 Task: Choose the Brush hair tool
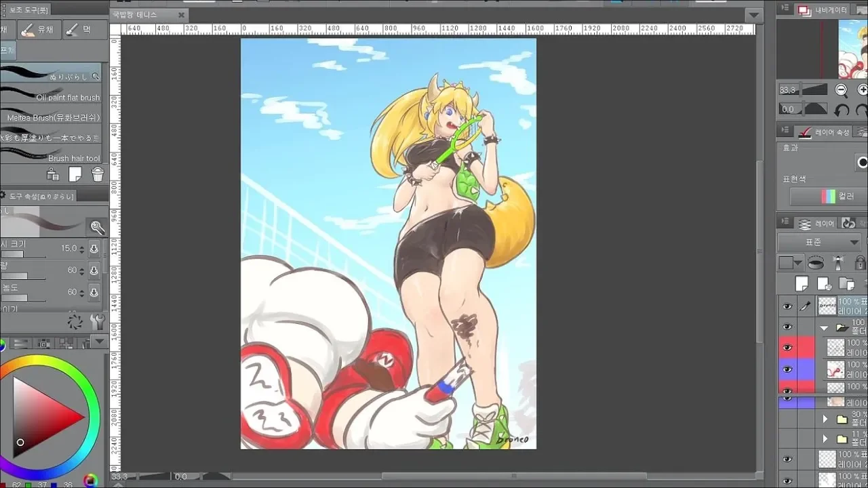coord(51,154)
